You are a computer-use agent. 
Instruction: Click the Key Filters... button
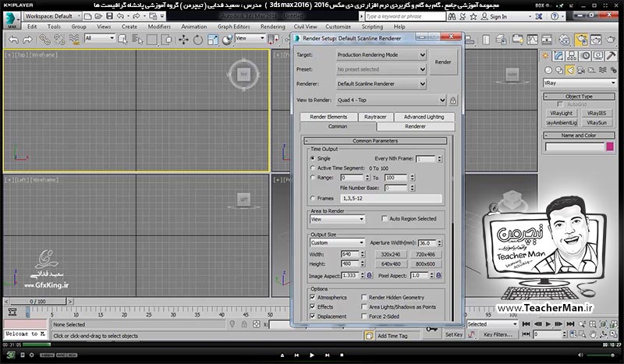tap(498, 335)
